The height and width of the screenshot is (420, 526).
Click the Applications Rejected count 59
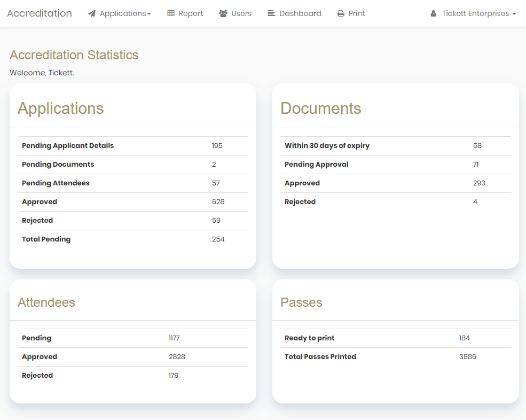[x=216, y=221]
